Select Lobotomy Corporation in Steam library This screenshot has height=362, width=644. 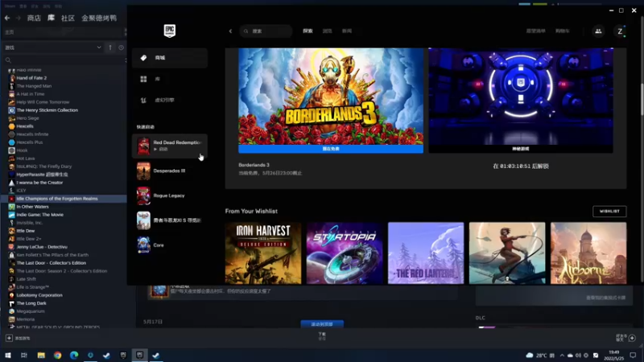(x=39, y=295)
